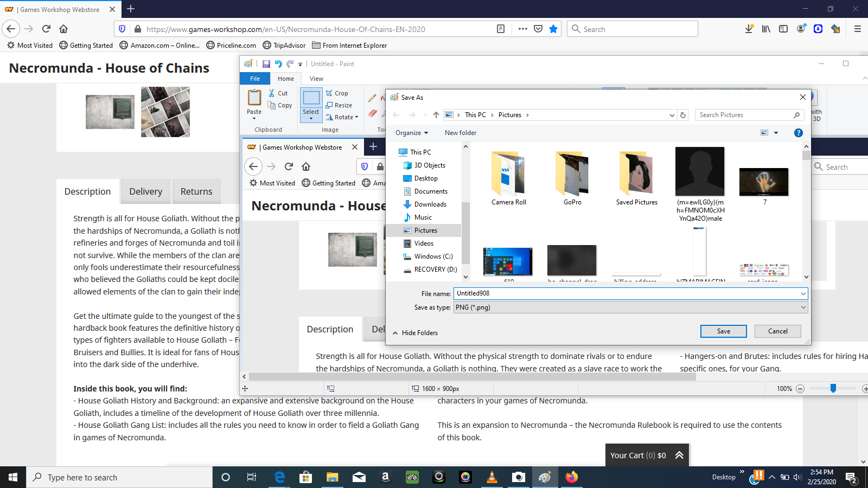
Task: Click the Save button in dialog
Action: (724, 331)
